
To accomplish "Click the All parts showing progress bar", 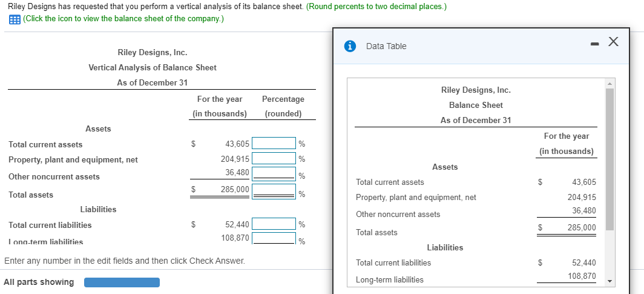I will click(122, 282).
